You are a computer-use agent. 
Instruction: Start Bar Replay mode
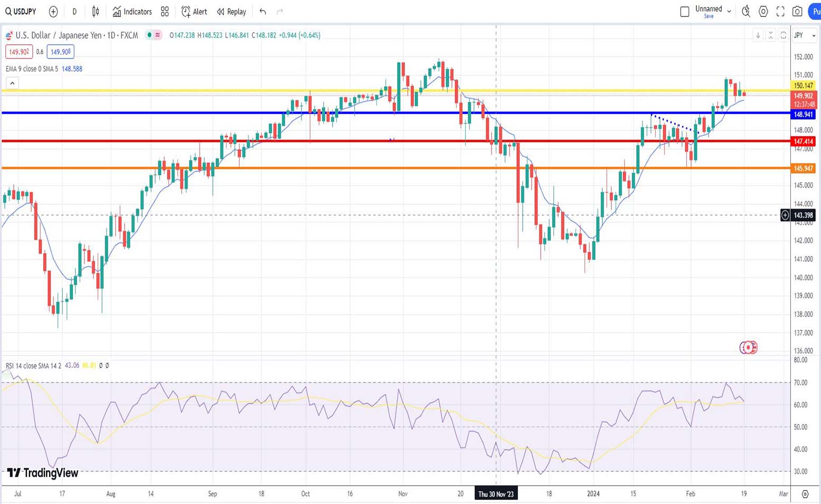click(231, 12)
